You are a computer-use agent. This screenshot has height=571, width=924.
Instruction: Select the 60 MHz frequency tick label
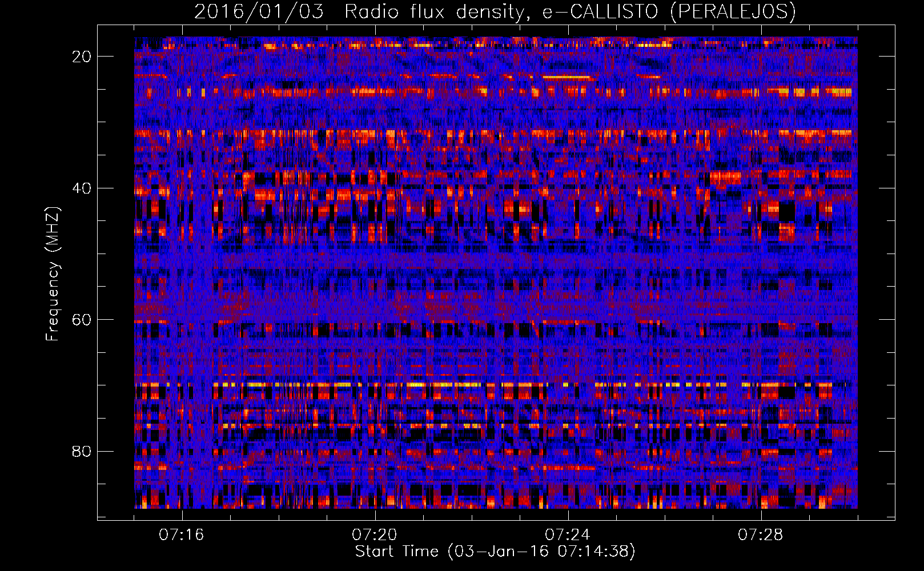82,320
